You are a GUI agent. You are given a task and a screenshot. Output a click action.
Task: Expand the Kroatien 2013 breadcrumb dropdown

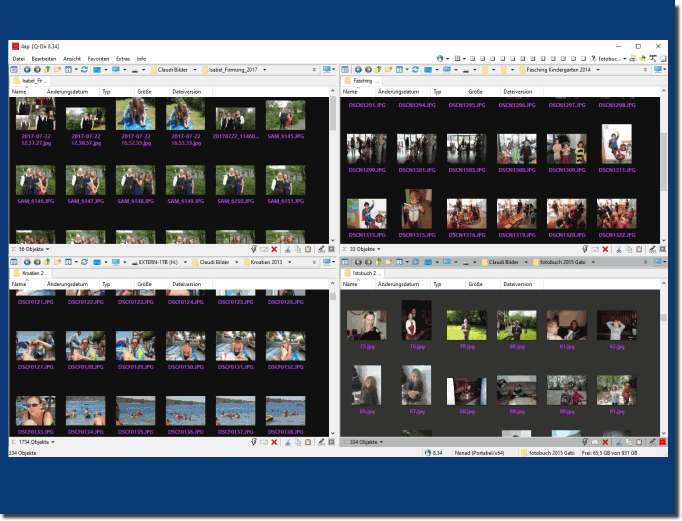[290, 262]
